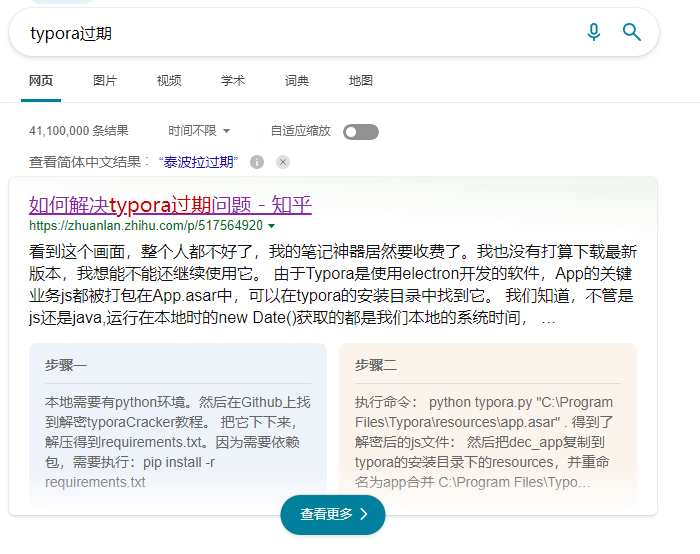This screenshot has height=554, width=700.
Task: Click the 41,100,000 条结果 count text
Action: pyautogui.click(x=79, y=131)
